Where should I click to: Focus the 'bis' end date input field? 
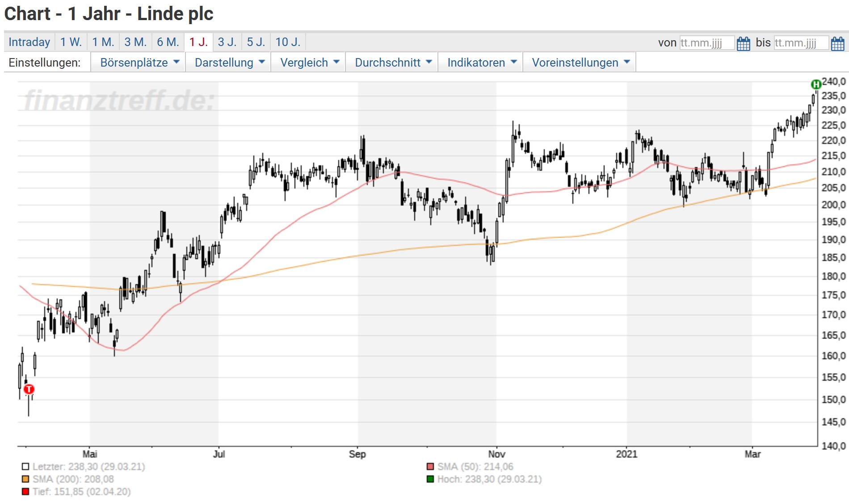click(x=801, y=43)
